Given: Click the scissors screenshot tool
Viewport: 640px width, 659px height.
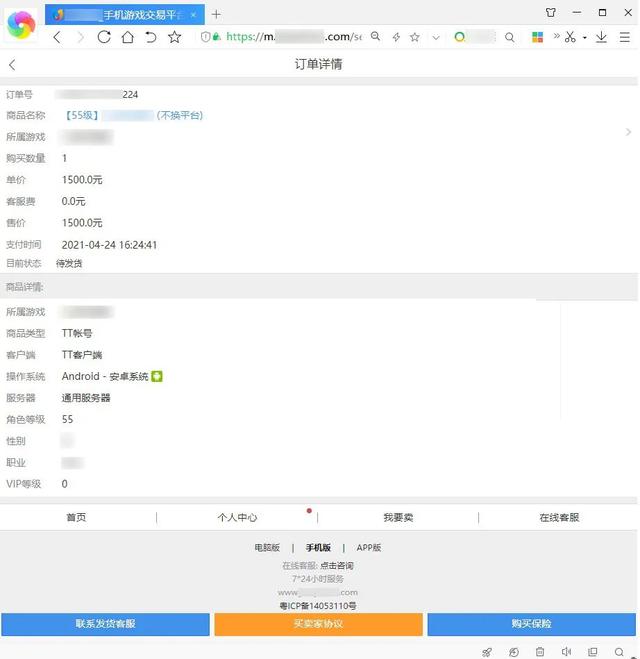Looking at the screenshot, I should coord(570,37).
